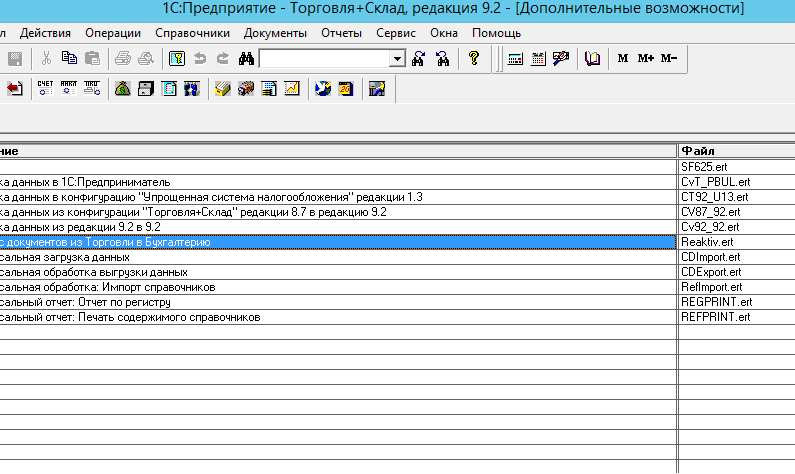
Task: Click the black file drawer icon
Action: pos(146,89)
